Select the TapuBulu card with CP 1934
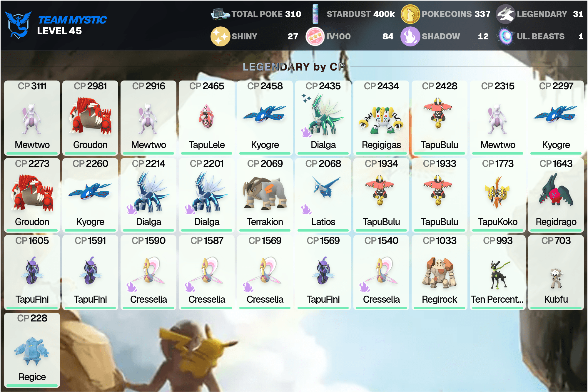 point(381,195)
